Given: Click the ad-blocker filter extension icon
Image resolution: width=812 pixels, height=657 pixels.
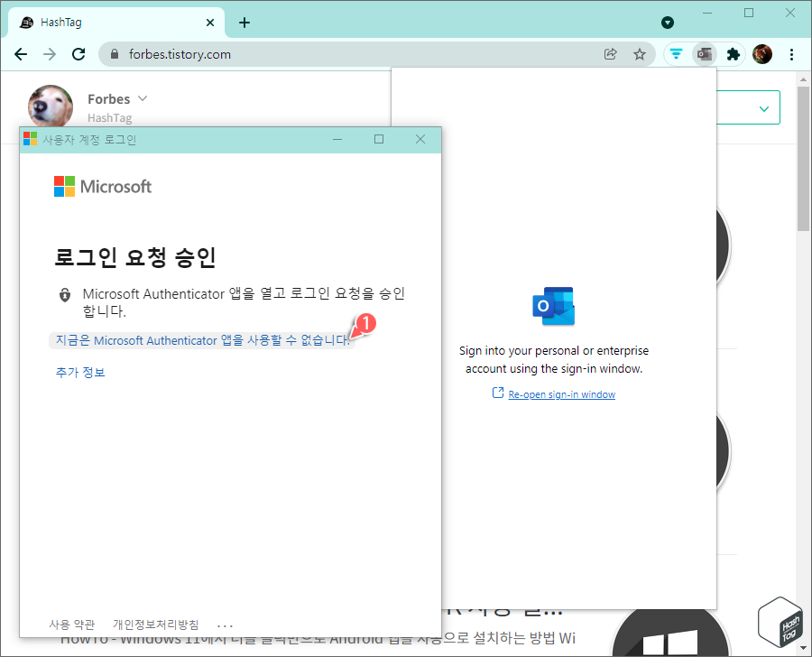Looking at the screenshot, I should point(676,54).
